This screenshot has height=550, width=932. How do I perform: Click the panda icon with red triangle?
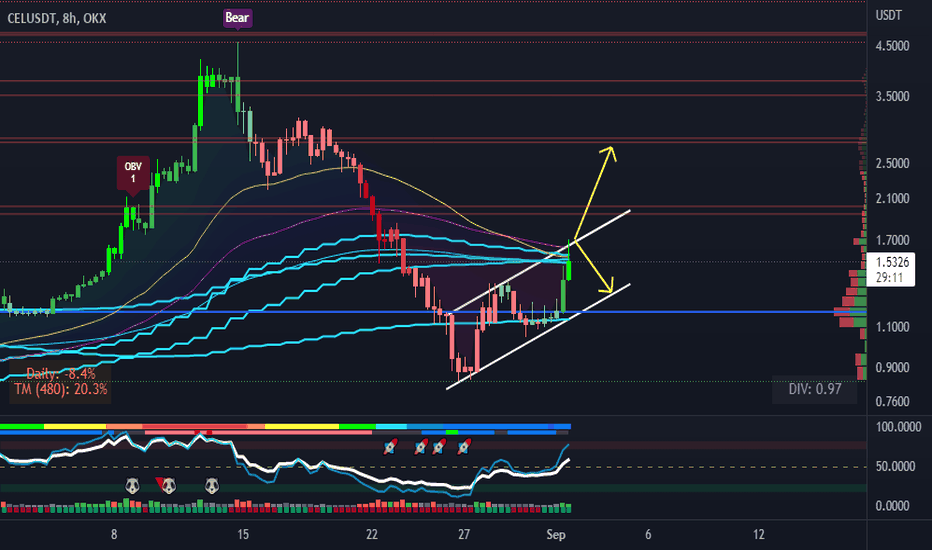(x=168, y=486)
